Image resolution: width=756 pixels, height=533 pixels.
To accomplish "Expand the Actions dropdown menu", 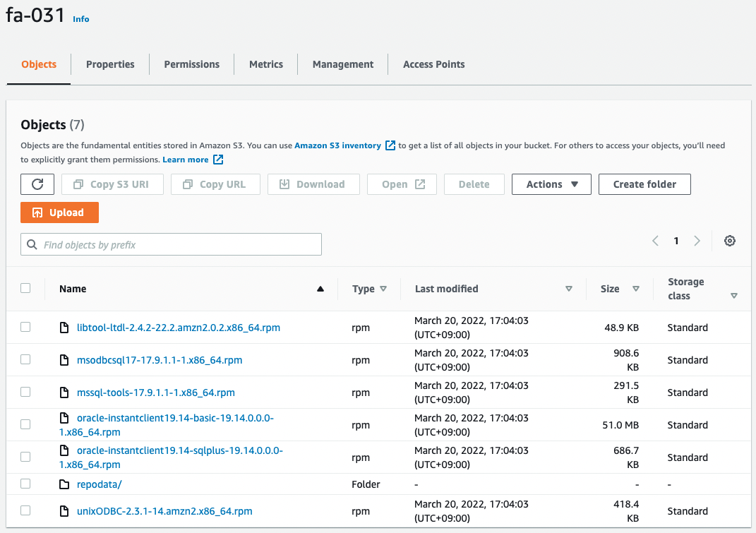I will [x=551, y=184].
